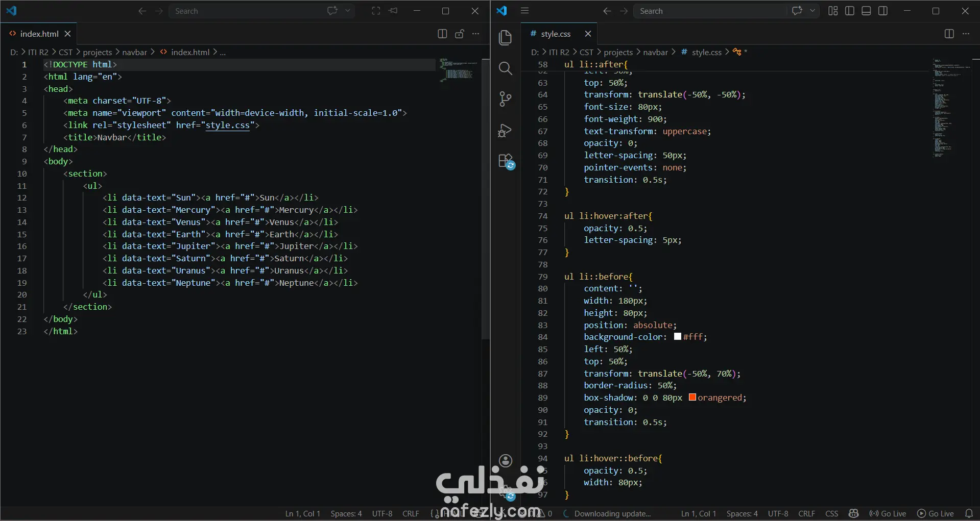The image size is (980, 521).
Task: Click the projects breadcrumb in the index.html window
Action: [98, 52]
